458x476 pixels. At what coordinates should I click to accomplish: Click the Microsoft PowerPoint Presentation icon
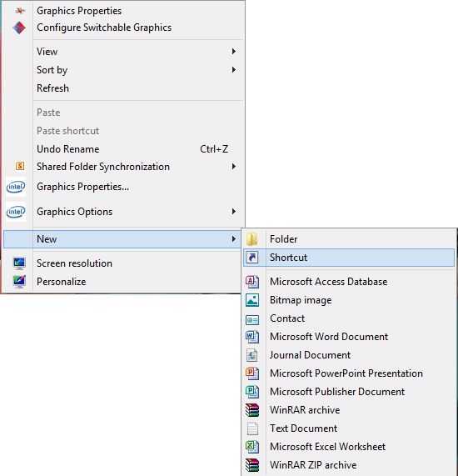point(252,373)
